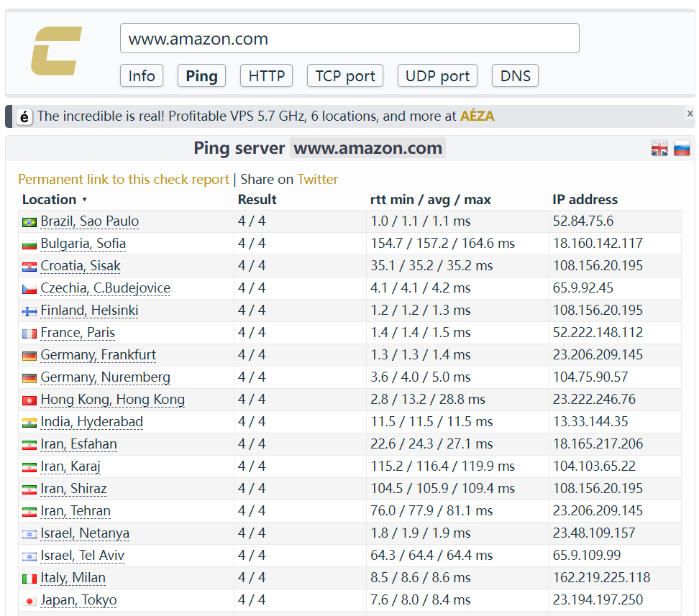699x616 pixels.
Task: Sort table by Location column arrow
Action: pos(84,200)
